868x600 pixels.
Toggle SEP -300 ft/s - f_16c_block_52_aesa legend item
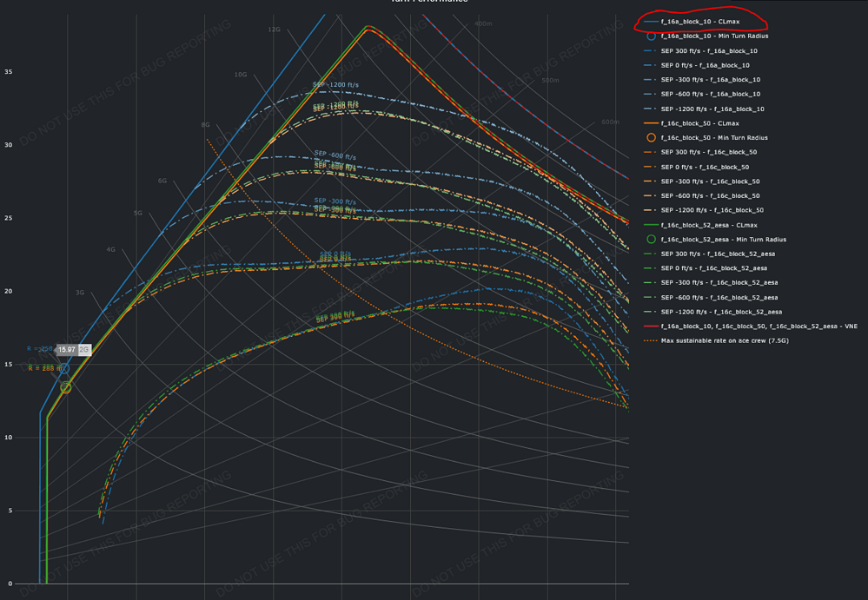pos(711,282)
